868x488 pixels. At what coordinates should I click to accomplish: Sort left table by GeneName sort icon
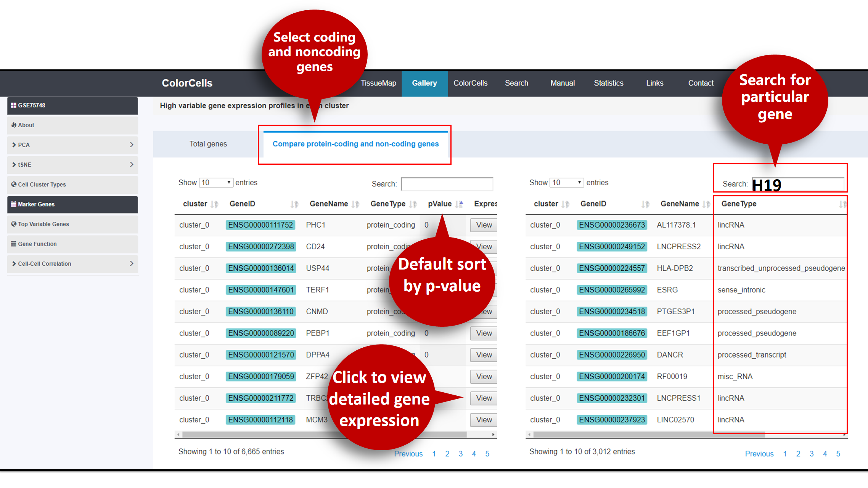pyautogui.click(x=355, y=204)
